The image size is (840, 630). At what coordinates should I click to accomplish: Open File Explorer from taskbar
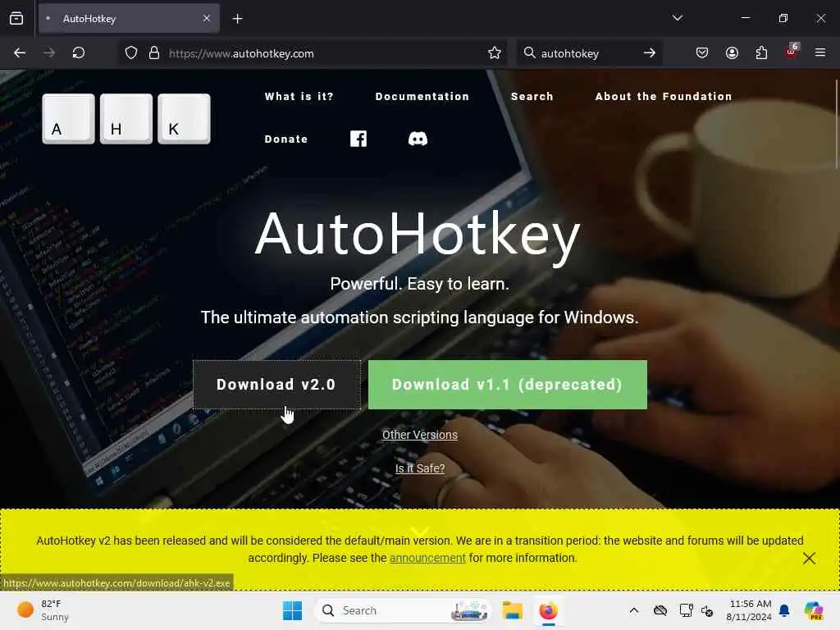[512, 610]
